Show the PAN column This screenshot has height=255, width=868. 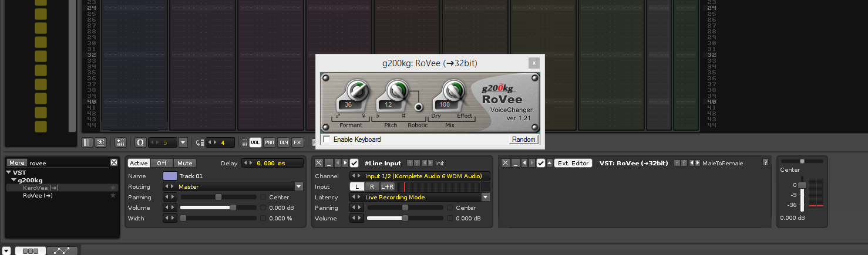click(x=270, y=142)
